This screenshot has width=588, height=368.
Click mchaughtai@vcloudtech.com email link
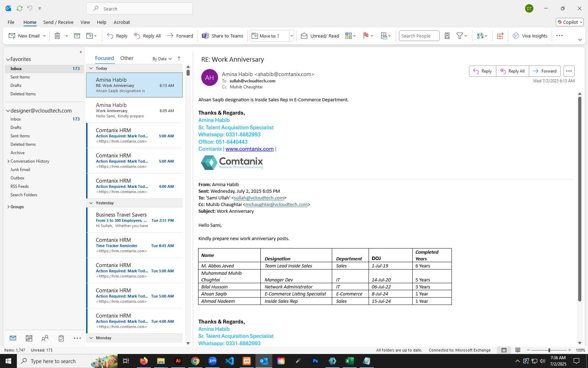276,205
